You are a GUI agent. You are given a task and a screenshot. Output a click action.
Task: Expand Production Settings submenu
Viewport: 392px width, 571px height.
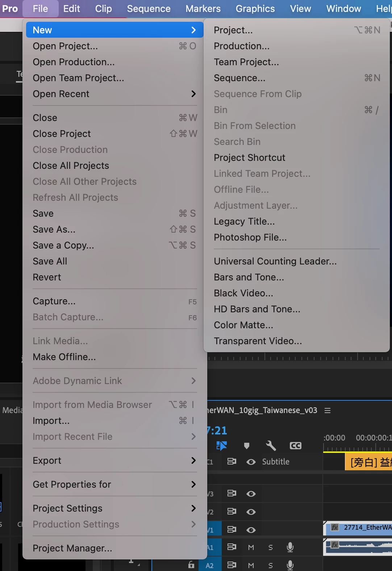(115, 524)
